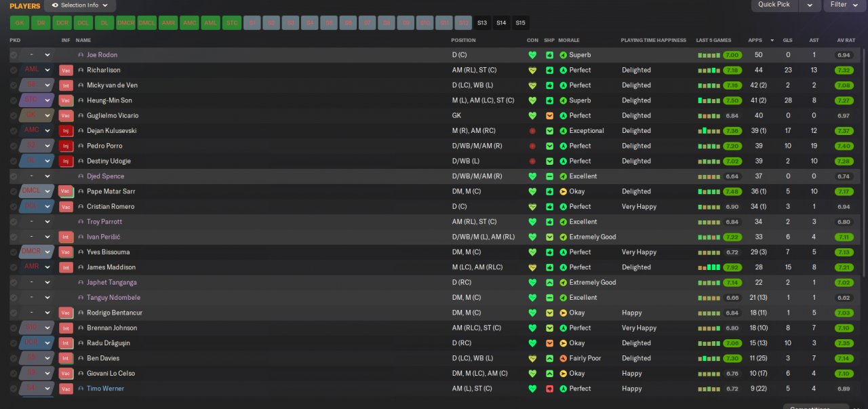Screen dimensions: 868x409
Task: Select the S13 substitute slot
Action: coord(482,23)
